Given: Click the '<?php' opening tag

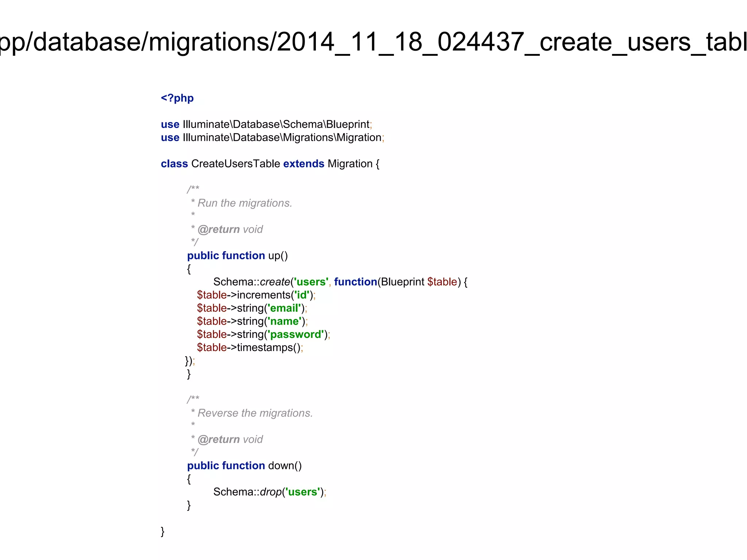Looking at the screenshot, I should tap(177, 98).
